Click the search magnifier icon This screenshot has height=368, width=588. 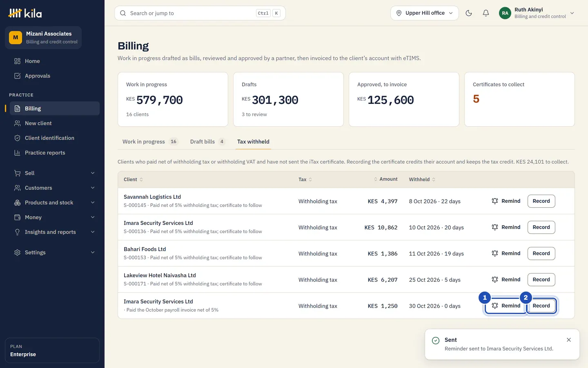tap(123, 13)
